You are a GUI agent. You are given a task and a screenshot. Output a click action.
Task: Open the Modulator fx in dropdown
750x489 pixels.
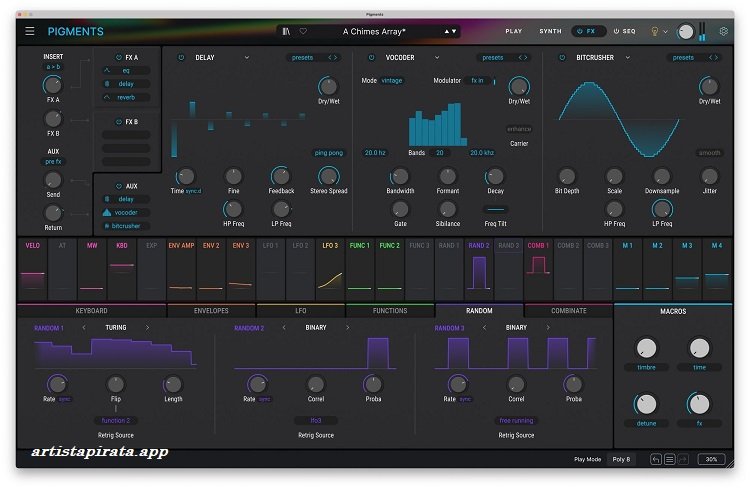click(477, 81)
